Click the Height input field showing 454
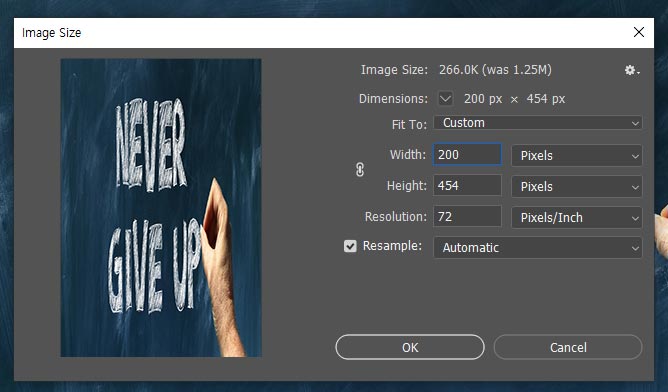Screen dimensions: 668x392 [467, 185]
